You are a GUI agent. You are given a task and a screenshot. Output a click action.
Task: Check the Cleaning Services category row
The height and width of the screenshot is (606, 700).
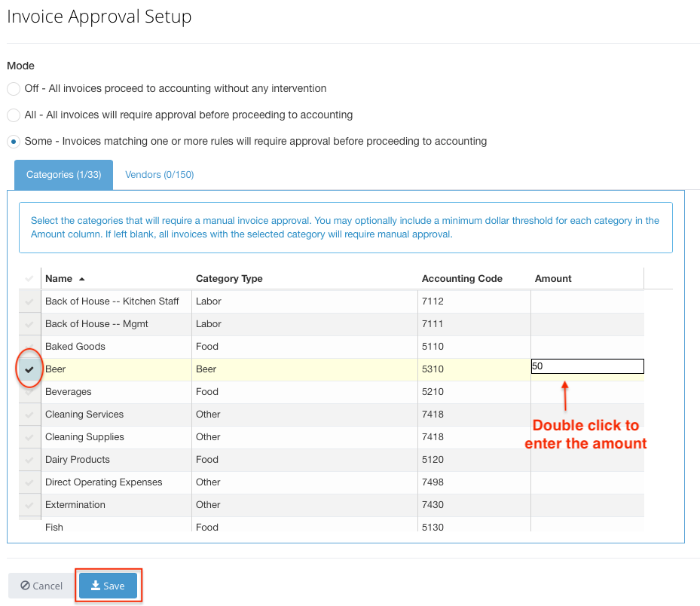(x=29, y=415)
